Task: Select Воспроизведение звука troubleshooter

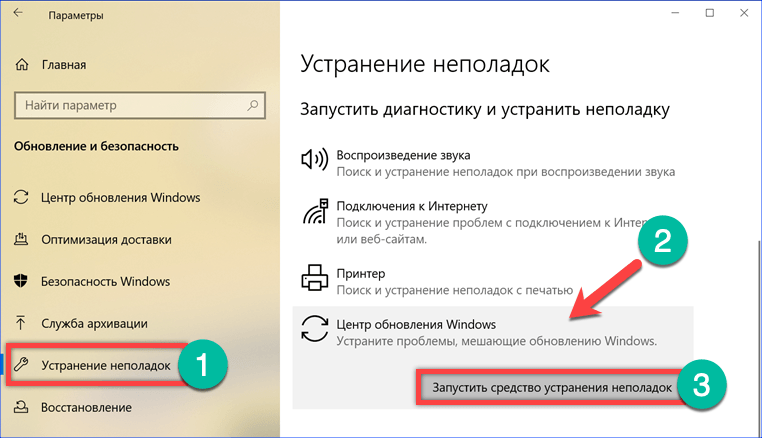Action: [x=492, y=163]
